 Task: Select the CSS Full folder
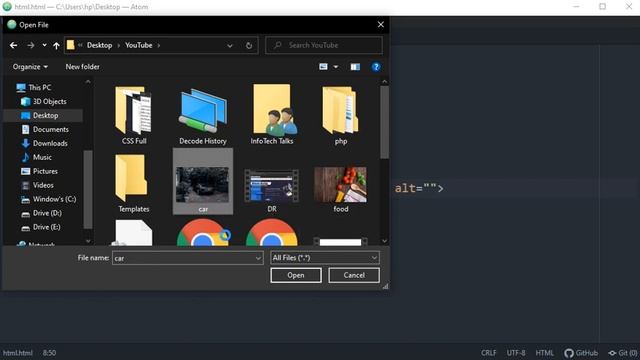click(x=134, y=115)
